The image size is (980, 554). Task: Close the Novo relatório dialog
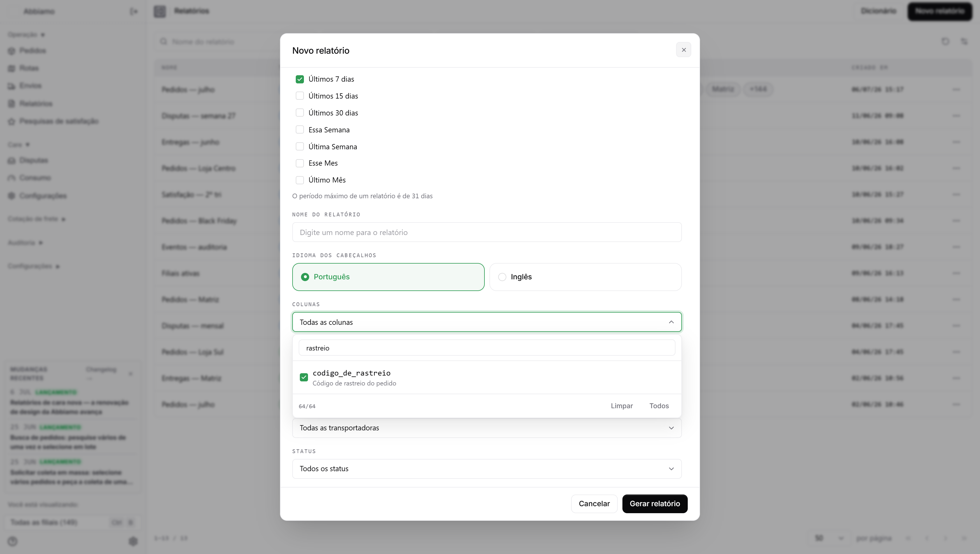[x=684, y=50]
